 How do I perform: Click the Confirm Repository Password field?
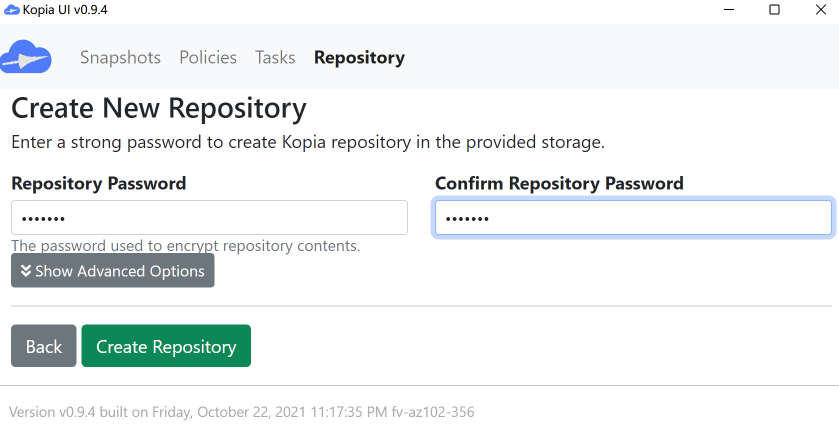point(633,218)
